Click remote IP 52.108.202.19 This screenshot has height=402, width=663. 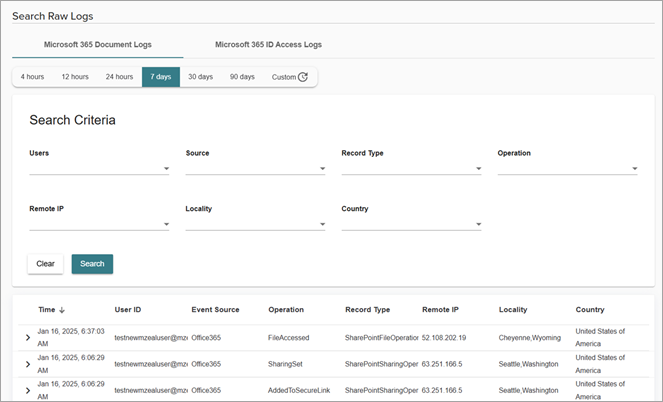444,338
